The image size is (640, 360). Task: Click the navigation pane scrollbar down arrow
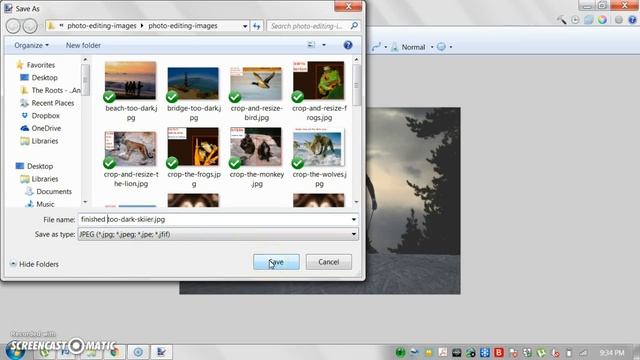coord(85,202)
